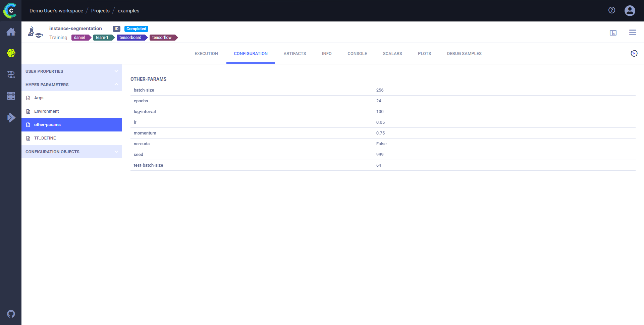Select the Projects brain icon in sidebar

coord(11,53)
